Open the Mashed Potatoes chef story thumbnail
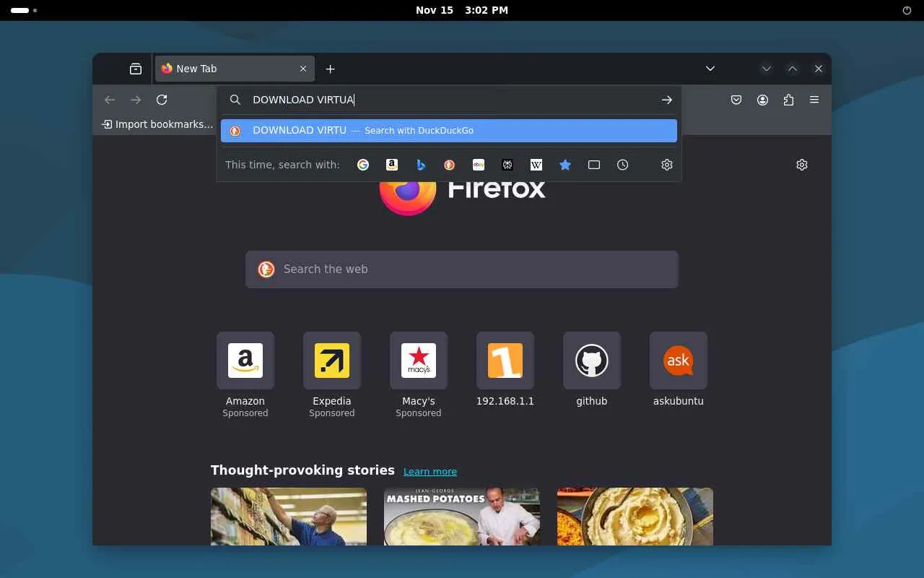This screenshot has width=924, height=578. click(x=462, y=517)
